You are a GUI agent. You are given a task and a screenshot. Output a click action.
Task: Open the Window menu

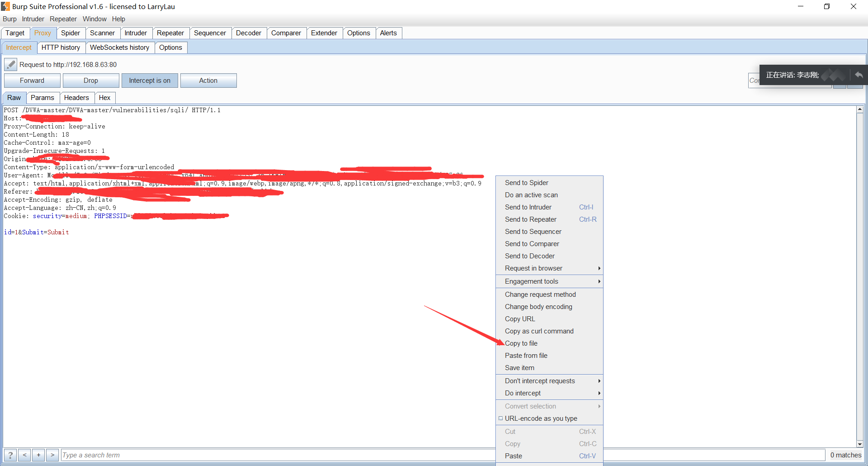pos(94,19)
